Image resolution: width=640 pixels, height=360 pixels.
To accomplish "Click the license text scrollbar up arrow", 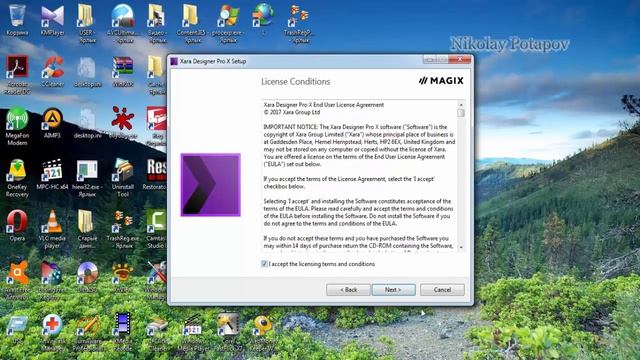I will point(461,104).
